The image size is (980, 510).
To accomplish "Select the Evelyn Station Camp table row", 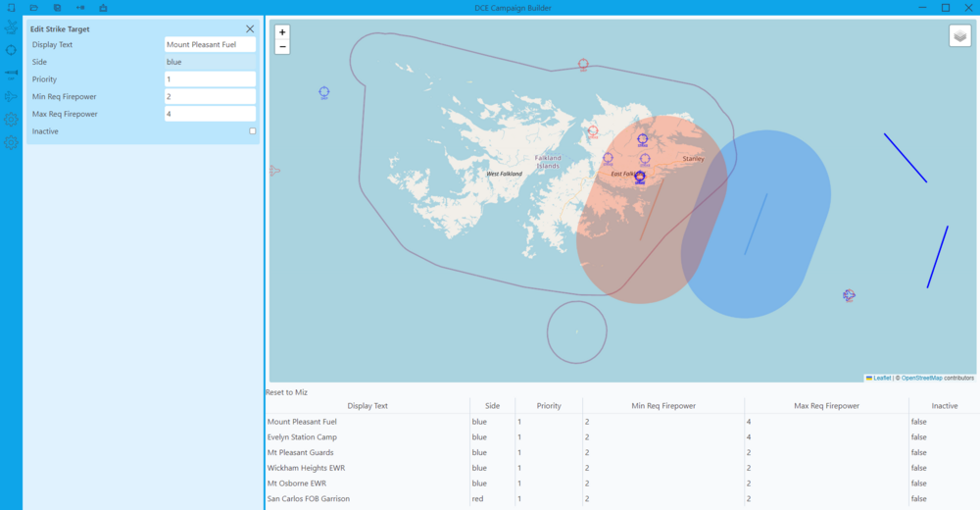I will tap(622, 437).
